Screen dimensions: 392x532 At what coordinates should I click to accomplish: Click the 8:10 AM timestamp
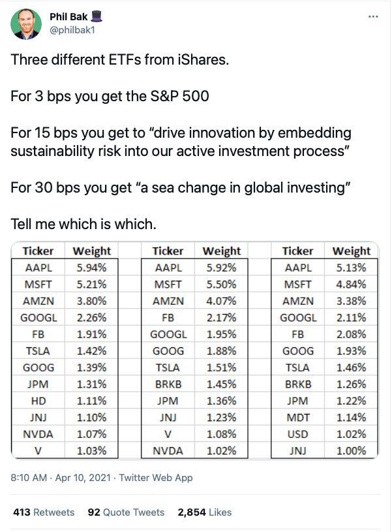point(30,478)
